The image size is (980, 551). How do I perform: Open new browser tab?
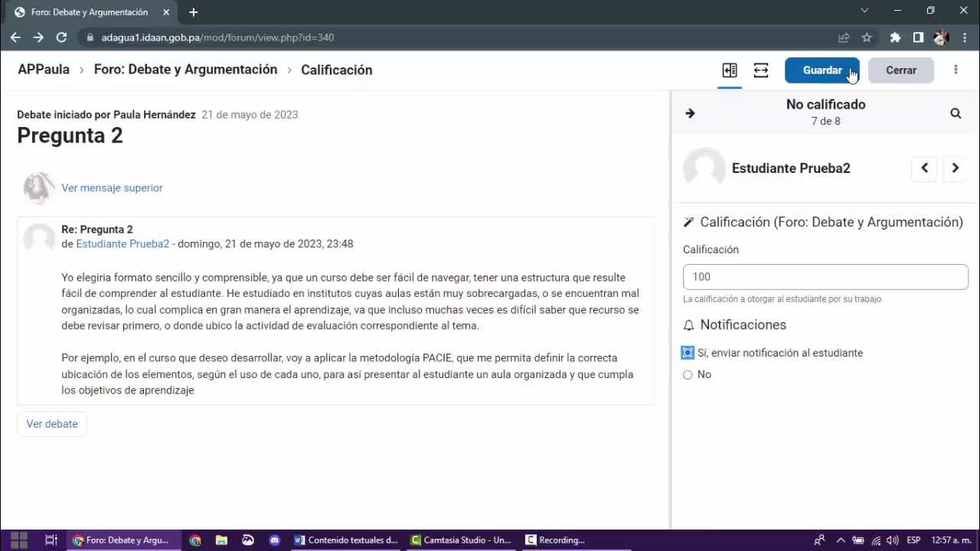point(193,12)
